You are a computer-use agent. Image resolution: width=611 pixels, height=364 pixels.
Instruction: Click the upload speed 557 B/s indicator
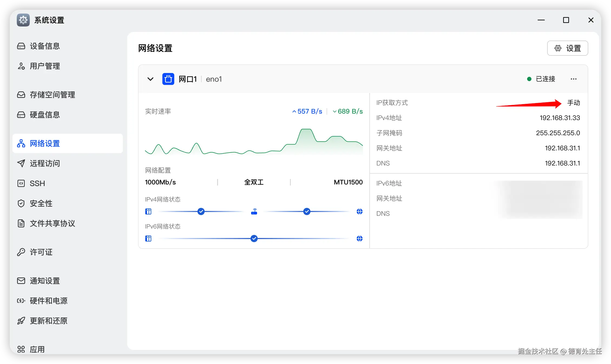pos(307,111)
